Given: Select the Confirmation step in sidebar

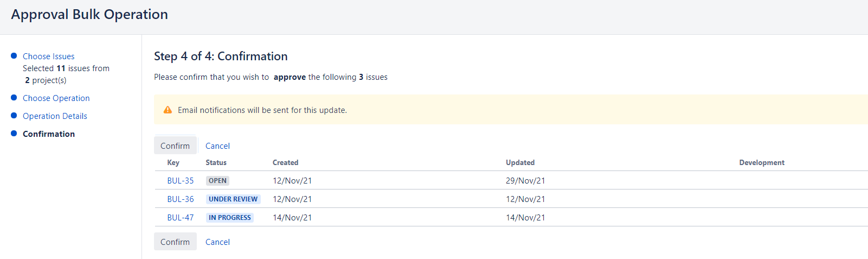Looking at the screenshot, I should 49,134.
